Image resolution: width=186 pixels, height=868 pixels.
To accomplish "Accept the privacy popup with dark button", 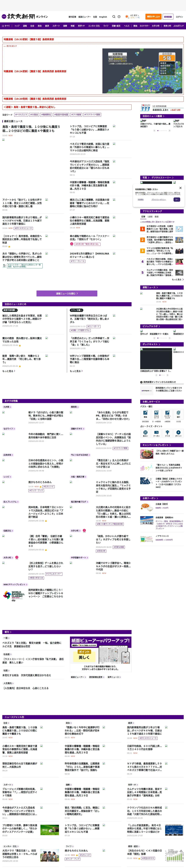I will (x=177, y=199).
